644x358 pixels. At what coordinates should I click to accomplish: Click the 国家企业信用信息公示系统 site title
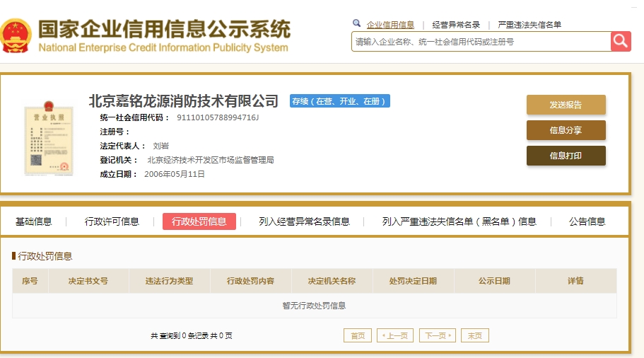[164, 29]
